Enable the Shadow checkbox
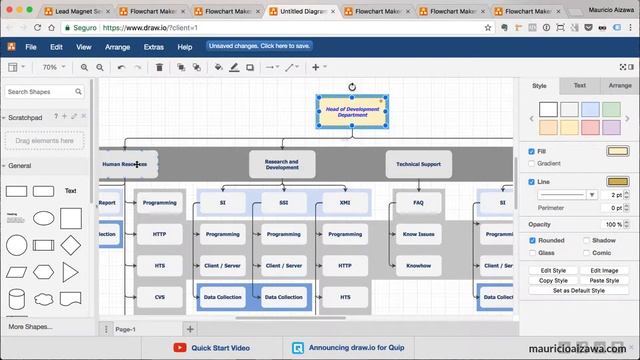The width and height of the screenshot is (640, 360). 587,240
